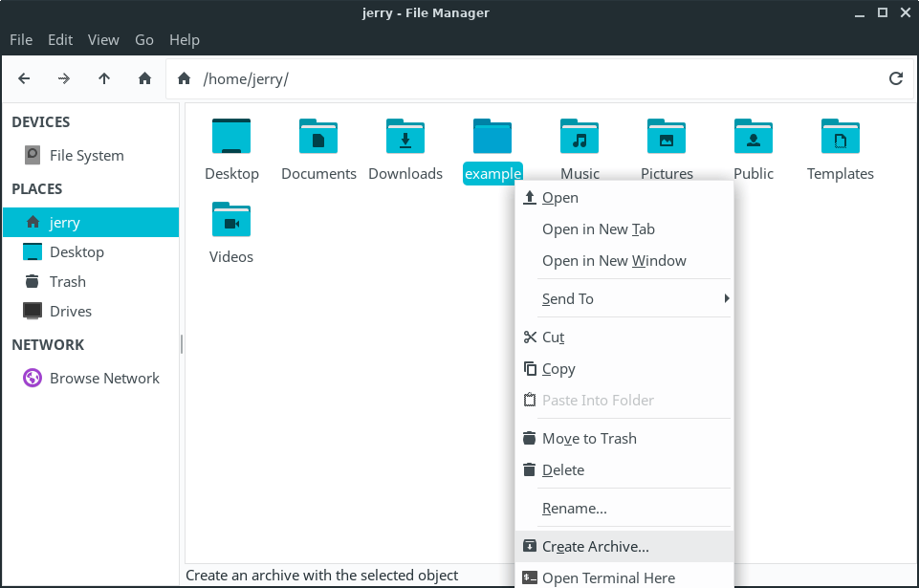Select the Videos folder icon
The image size is (919, 588).
point(231,221)
